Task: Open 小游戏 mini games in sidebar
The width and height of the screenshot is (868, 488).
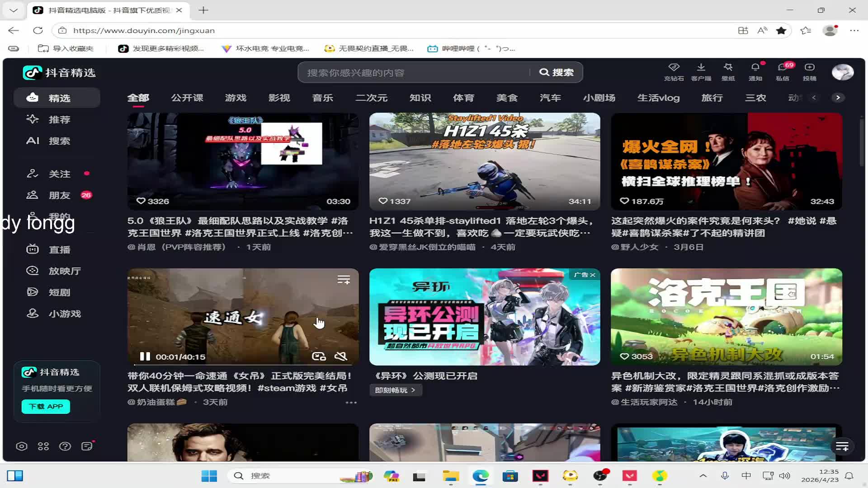Action: coord(64,314)
